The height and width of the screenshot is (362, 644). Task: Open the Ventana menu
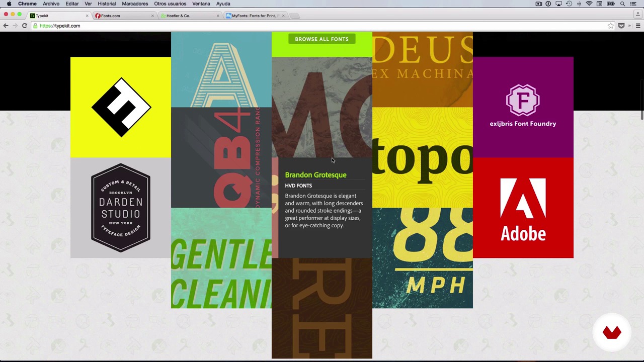point(201,4)
